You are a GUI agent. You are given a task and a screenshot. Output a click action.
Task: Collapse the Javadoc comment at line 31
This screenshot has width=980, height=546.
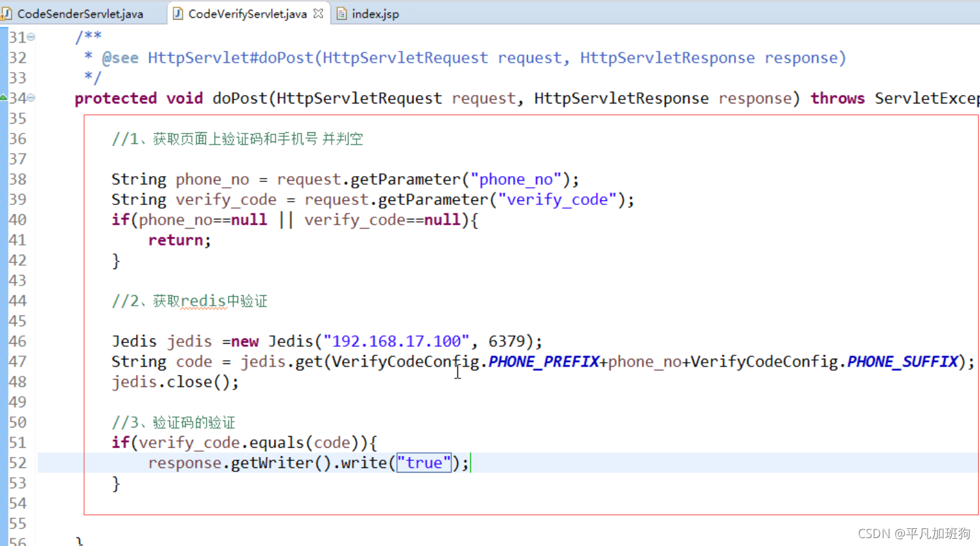31,37
